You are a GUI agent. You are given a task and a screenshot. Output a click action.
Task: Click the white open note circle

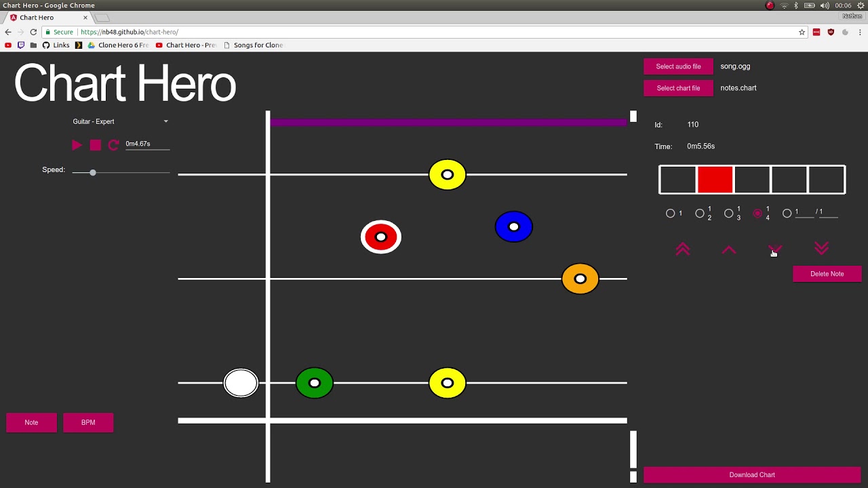(241, 383)
